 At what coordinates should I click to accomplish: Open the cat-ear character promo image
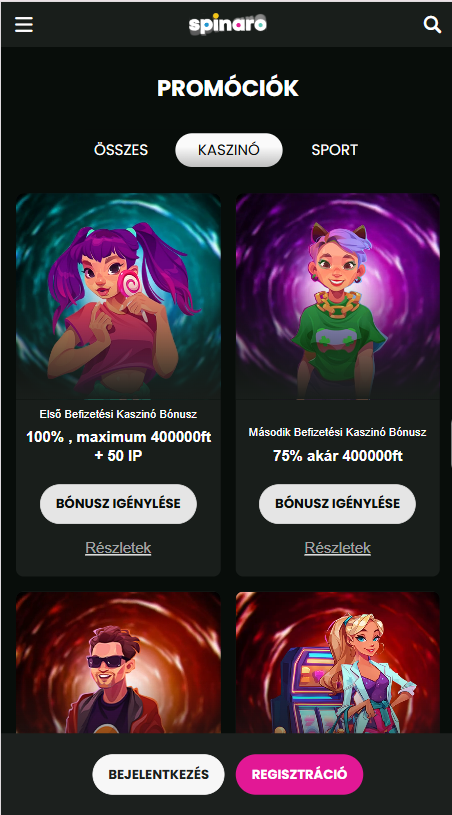(338, 296)
